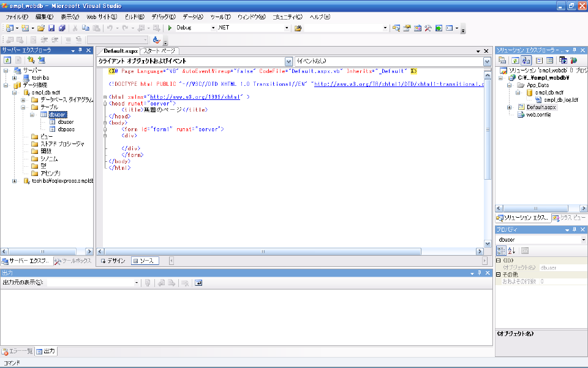Open the xhtml1-transitional DTD link in the code

point(399,84)
